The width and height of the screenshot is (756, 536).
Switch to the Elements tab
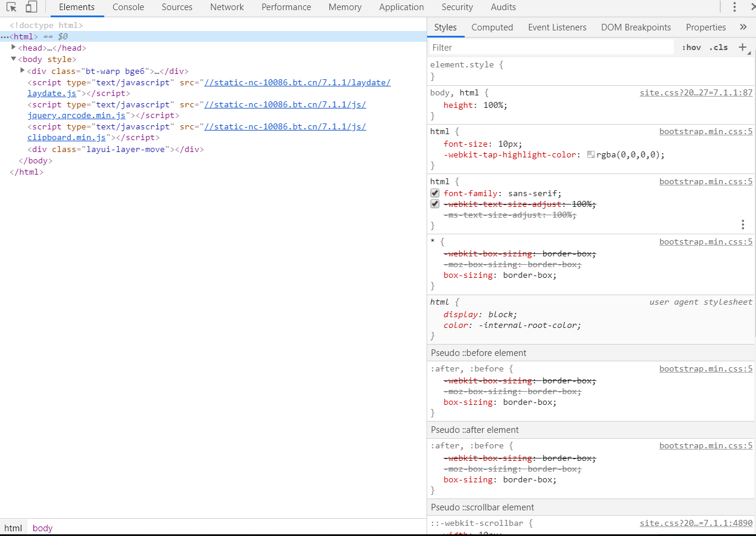tap(77, 7)
